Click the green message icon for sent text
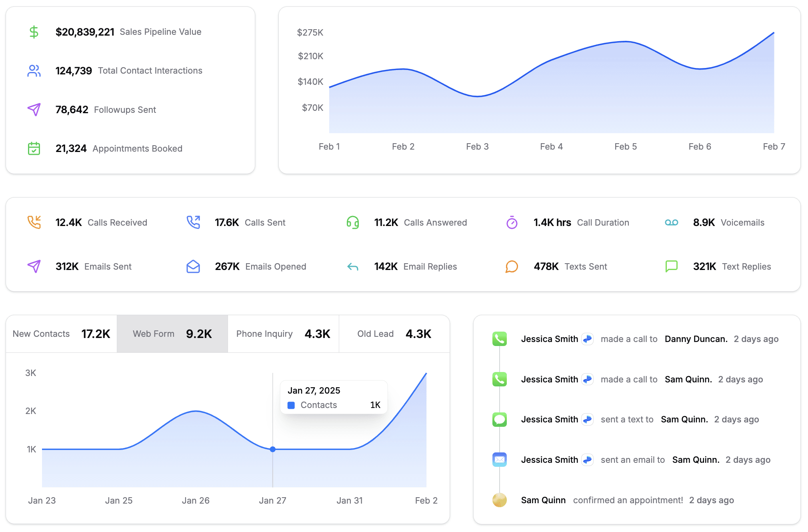The width and height of the screenshot is (808, 532). coord(500,420)
